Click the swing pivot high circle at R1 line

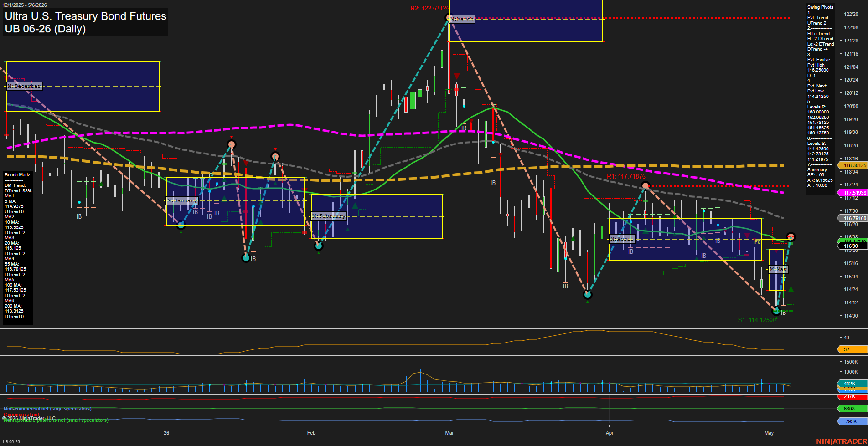coord(646,185)
